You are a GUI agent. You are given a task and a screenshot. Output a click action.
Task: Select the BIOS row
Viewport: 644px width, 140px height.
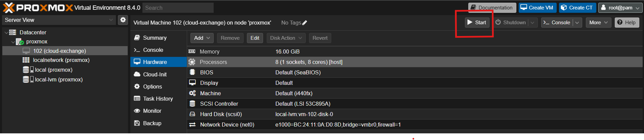pyautogui.click(x=415, y=72)
